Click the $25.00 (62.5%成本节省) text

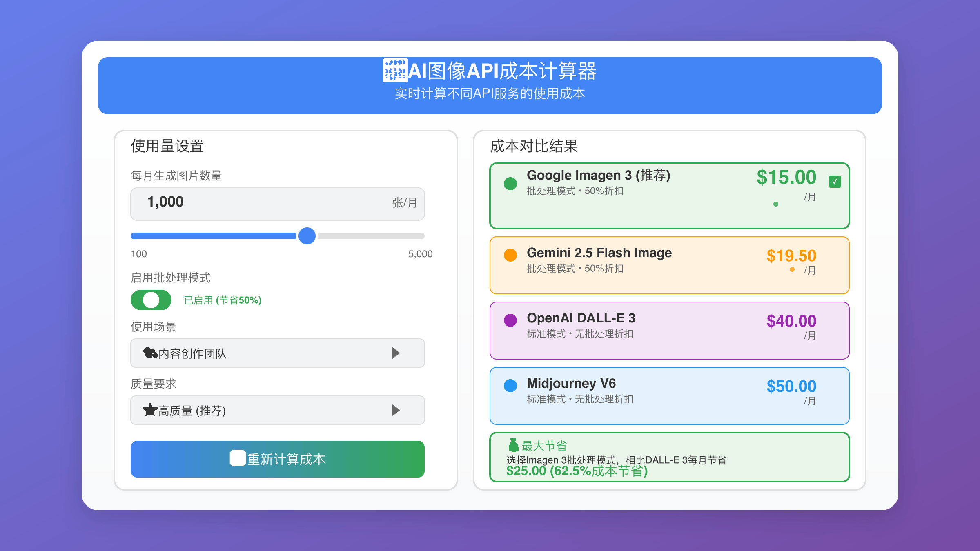[x=577, y=471]
